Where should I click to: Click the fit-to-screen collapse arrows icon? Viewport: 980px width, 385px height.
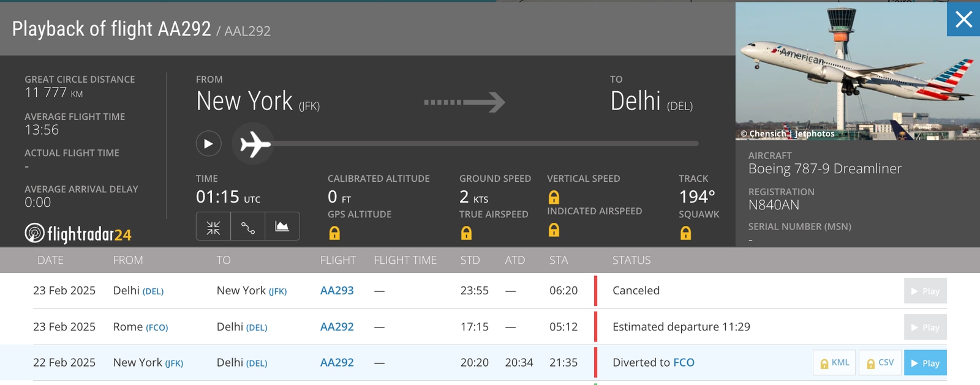tap(213, 227)
